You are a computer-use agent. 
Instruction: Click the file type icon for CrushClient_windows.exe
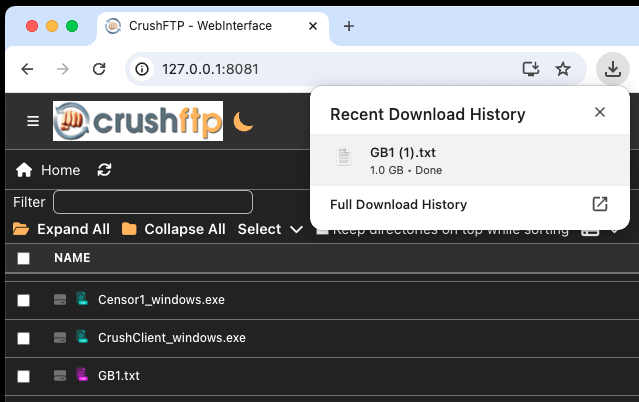(82, 337)
